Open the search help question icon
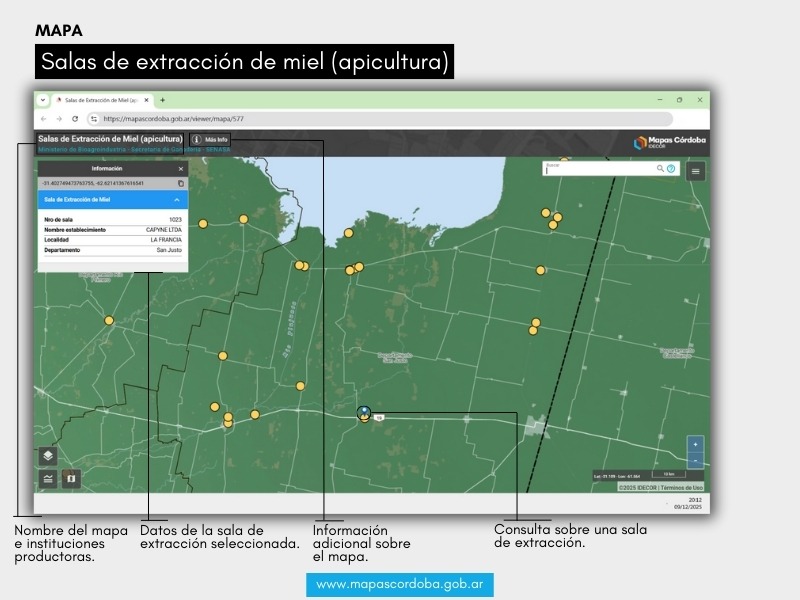 click(x=671, y=169)
